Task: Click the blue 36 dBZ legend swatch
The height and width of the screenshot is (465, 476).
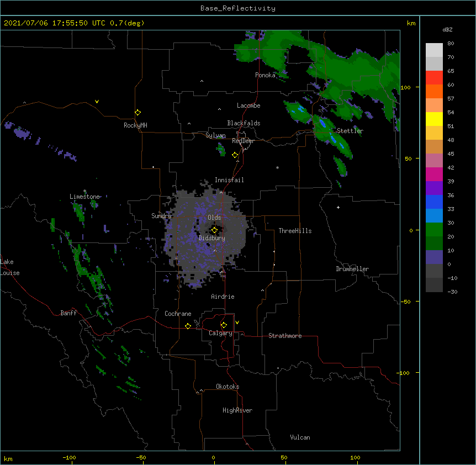Action: point(434,202)
